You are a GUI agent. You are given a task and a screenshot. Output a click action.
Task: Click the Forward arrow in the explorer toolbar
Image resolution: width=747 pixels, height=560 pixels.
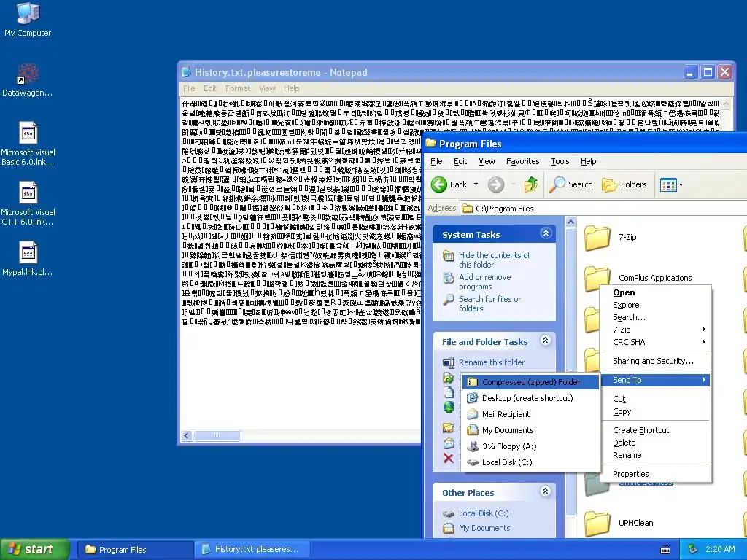(x=496, y=184)
